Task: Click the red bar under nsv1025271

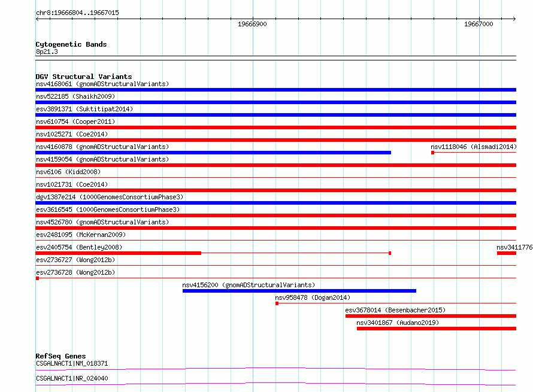Action: 275,140
